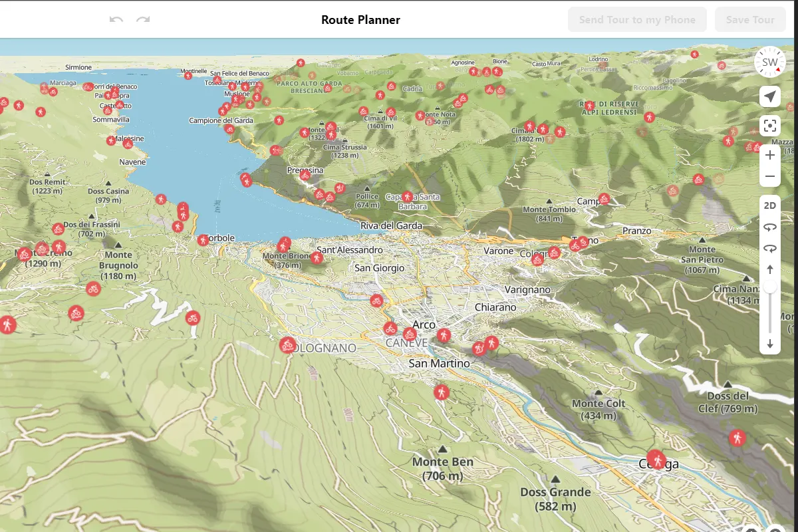Zoom in with the plus button

tap(769, 155)
